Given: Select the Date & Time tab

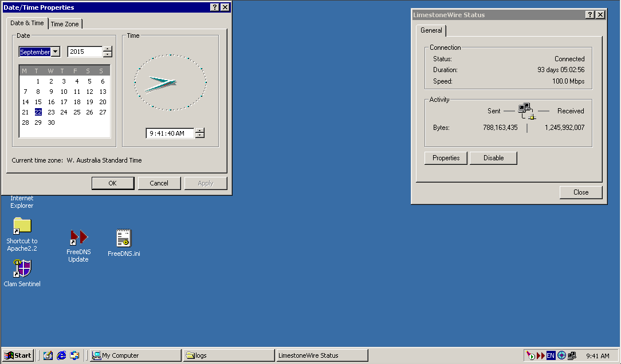Looking at the screenshot, I should [x=27, y=23].
